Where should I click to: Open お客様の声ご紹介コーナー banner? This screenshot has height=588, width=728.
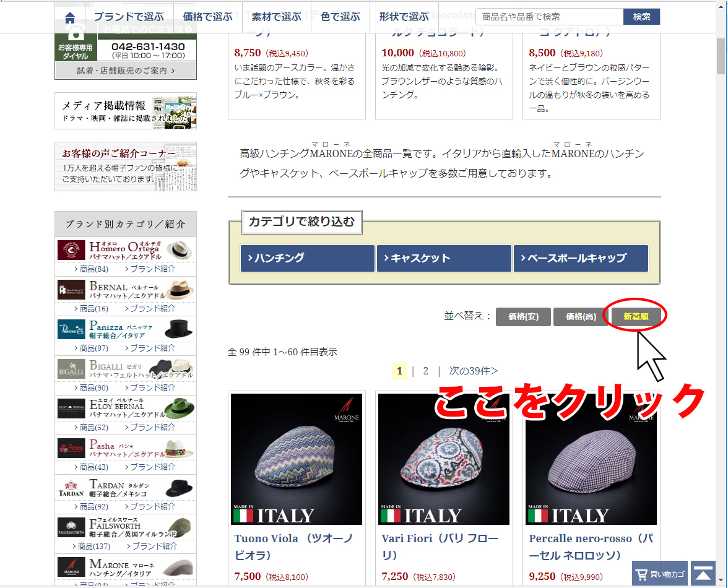click(x=125, y=166)
